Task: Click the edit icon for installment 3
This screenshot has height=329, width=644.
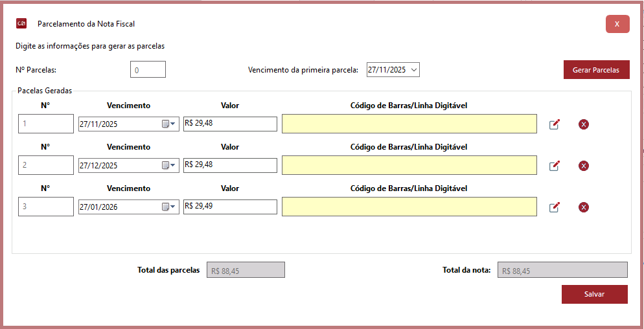Action: pyautogui.click(x=554, y=207)
